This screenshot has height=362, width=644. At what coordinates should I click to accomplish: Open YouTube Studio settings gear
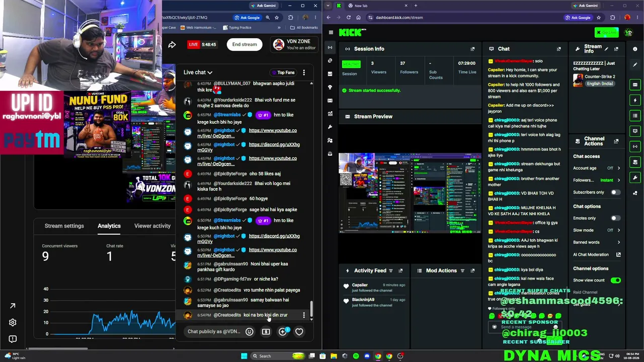(x=13, y=322)
